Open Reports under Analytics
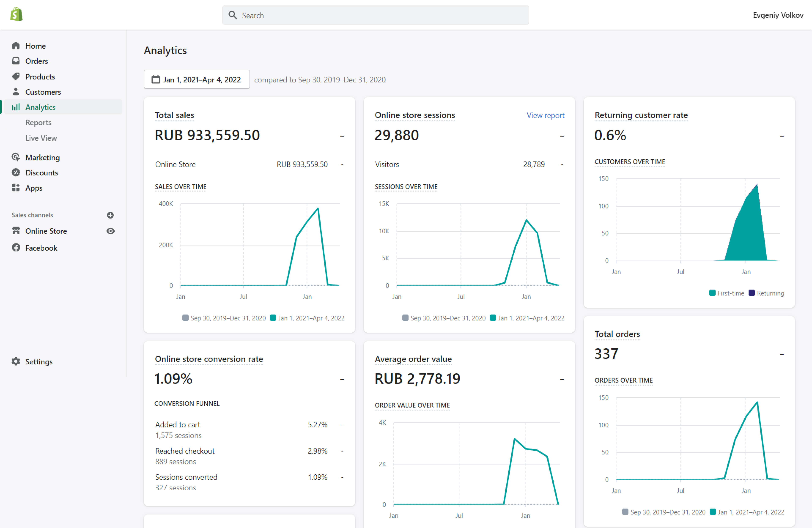This screenshot has height=528, width=812. pos(38,122)
